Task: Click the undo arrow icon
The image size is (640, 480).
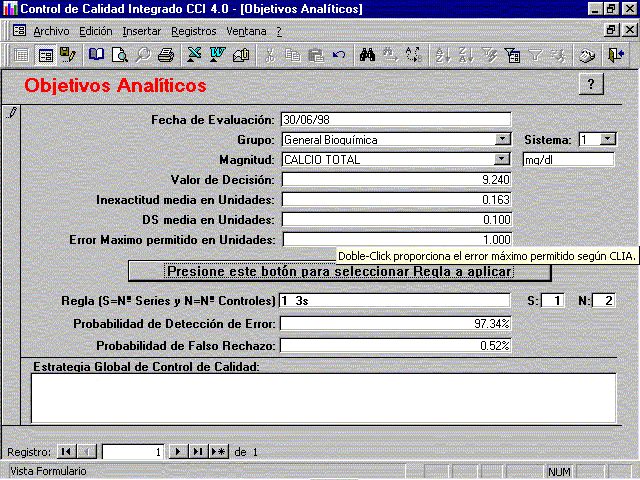Action: coord(339,55)
